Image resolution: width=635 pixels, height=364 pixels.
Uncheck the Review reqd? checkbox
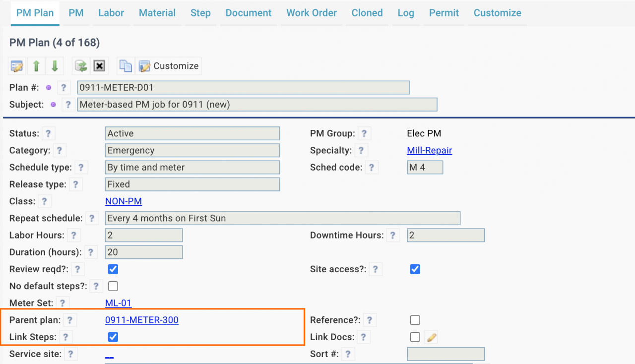pos(113,269)
